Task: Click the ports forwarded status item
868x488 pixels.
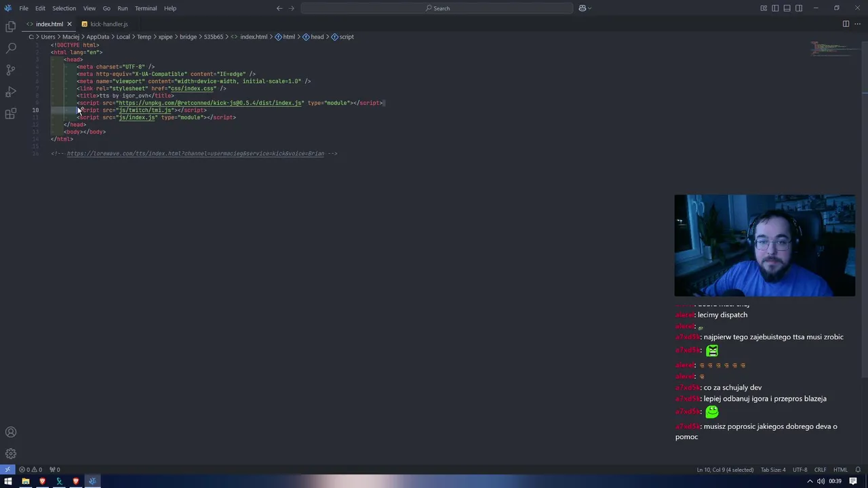Action: [55, 470]
